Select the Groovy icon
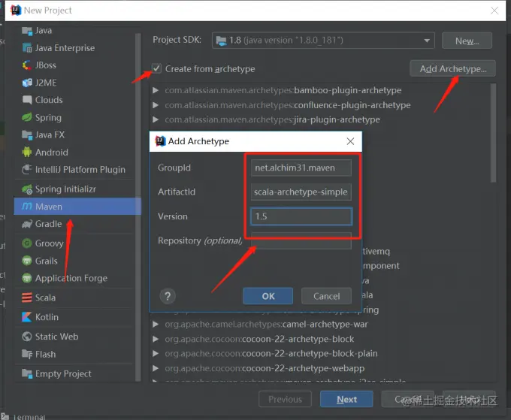Screen dimensions: 511x420 point(27,243)
